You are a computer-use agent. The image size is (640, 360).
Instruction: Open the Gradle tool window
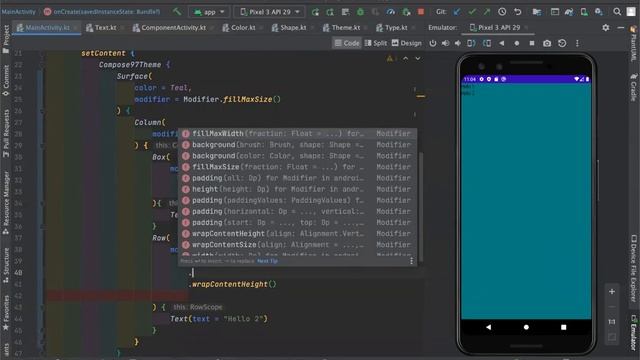(633, 87)
